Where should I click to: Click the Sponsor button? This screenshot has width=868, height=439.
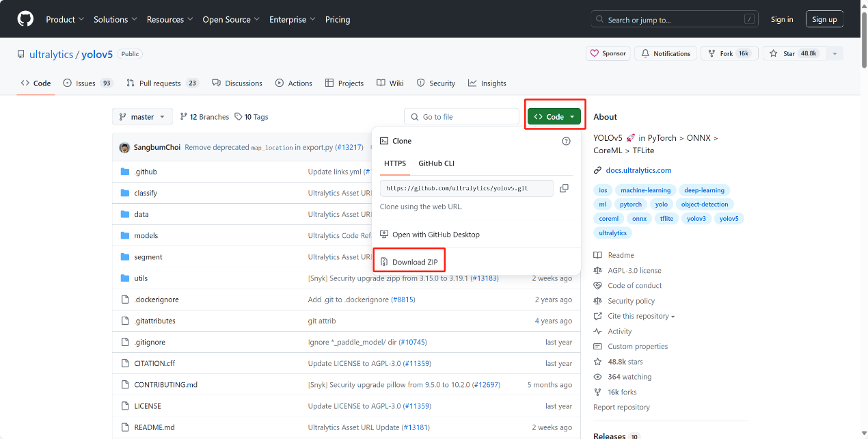608,53
